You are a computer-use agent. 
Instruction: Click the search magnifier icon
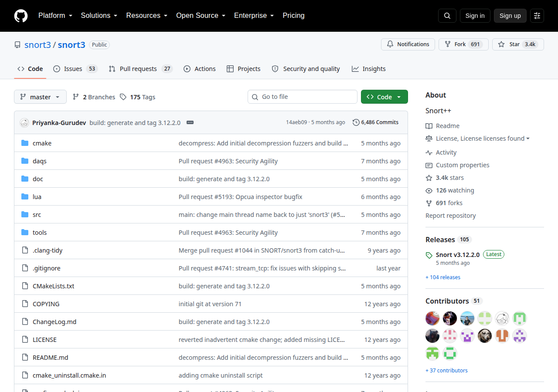[447, 16]
